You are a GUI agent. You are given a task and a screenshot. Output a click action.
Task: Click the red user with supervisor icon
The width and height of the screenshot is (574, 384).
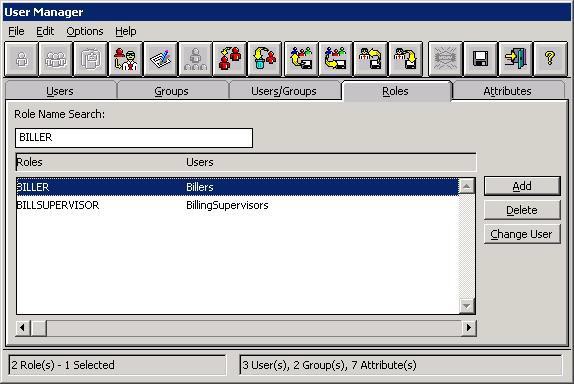125,59
